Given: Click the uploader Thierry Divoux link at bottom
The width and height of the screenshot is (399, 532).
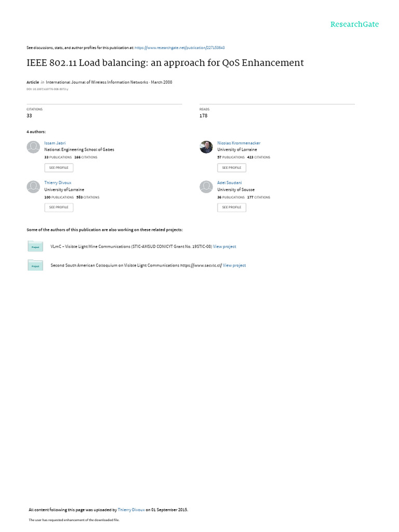Looking at the screenshot, I should tap(131, 510).
